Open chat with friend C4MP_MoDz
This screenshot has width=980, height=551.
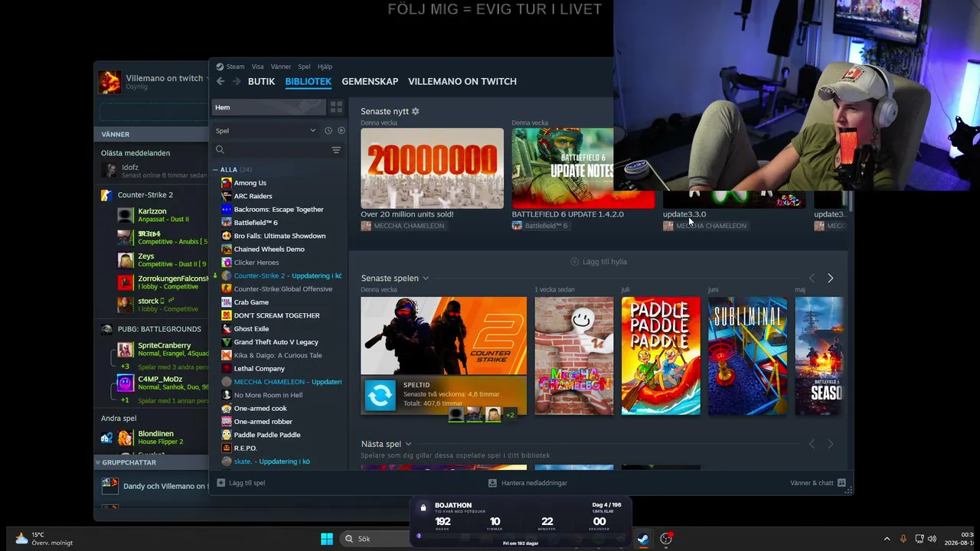tap(162, 383)
